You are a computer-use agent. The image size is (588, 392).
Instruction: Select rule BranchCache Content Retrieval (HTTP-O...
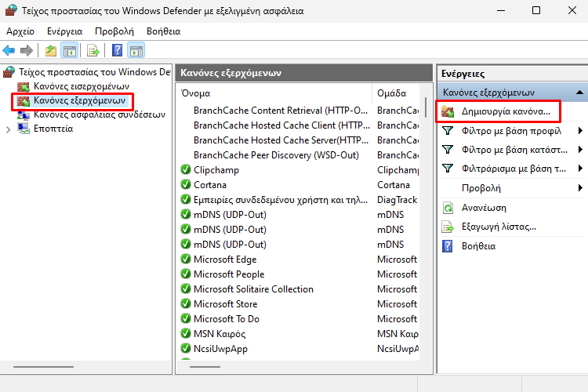[281, 111]
